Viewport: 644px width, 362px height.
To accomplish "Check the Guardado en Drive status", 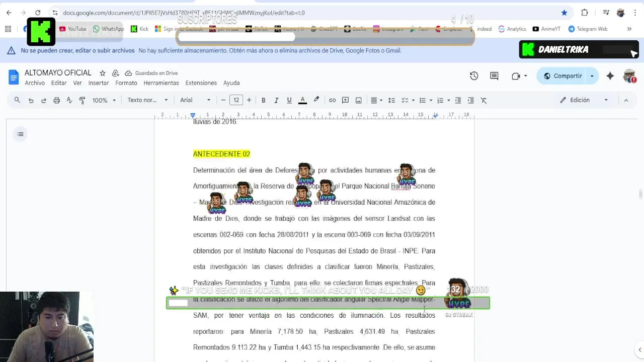I will [151, 73].
